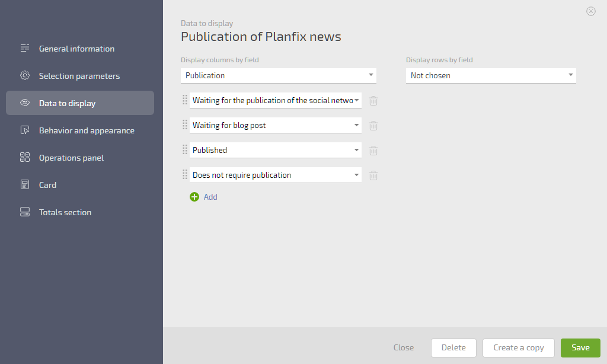Click the 'Display rows by field' label
This screenshot has width=607, height=364.
click(439, 60)
